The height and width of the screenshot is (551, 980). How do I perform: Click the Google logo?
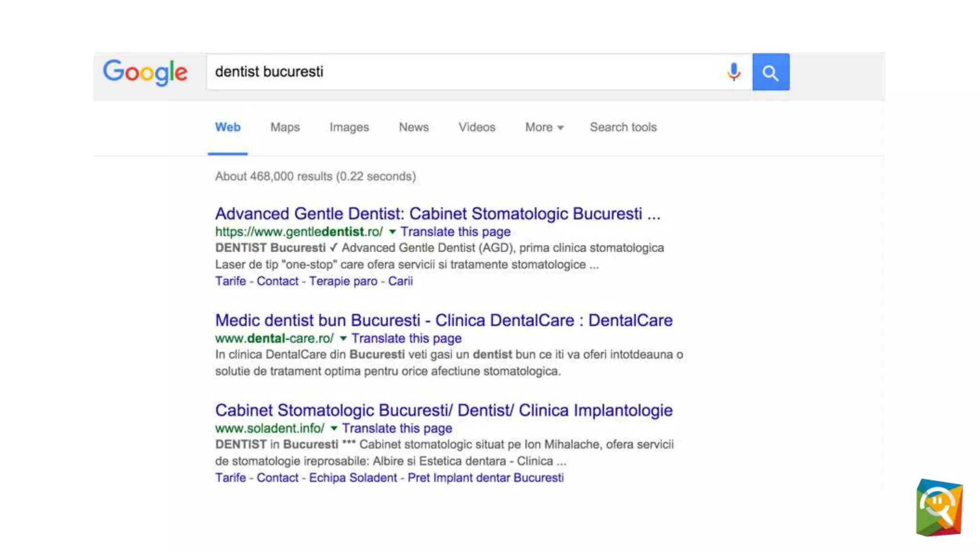pyautogui.click(x=145, y=72)
